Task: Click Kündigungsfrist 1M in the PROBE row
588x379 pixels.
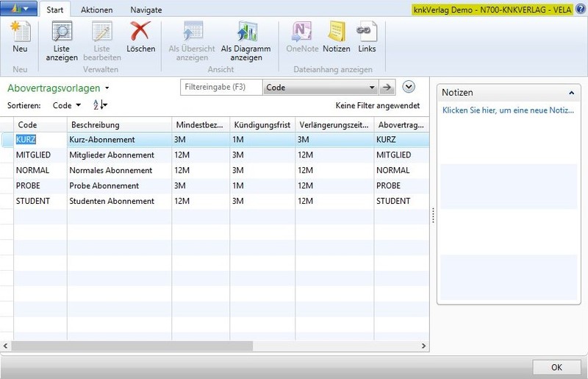Action: [x=262, y=185]
